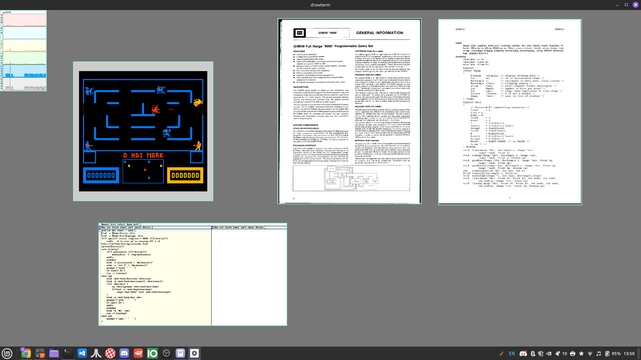The image size is (641, 360).
Task: Open the dark circular app icon in taskbar
Action: (x=166, y=353)
